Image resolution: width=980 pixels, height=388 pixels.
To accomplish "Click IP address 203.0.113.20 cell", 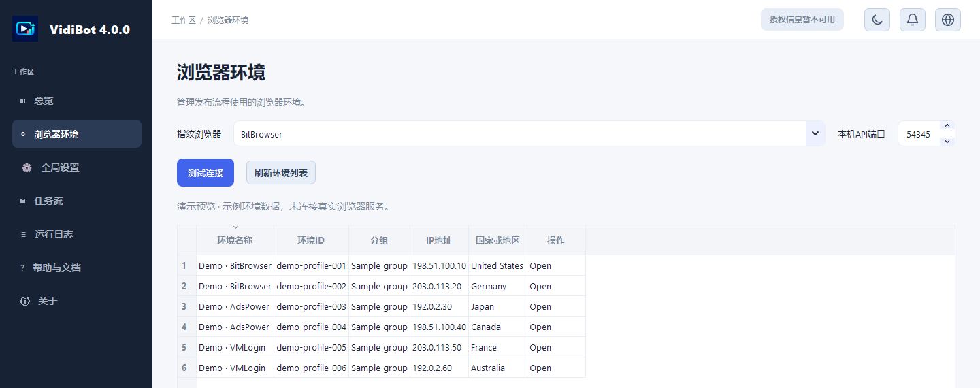I will pyautogui.click(x=439, y=286).
